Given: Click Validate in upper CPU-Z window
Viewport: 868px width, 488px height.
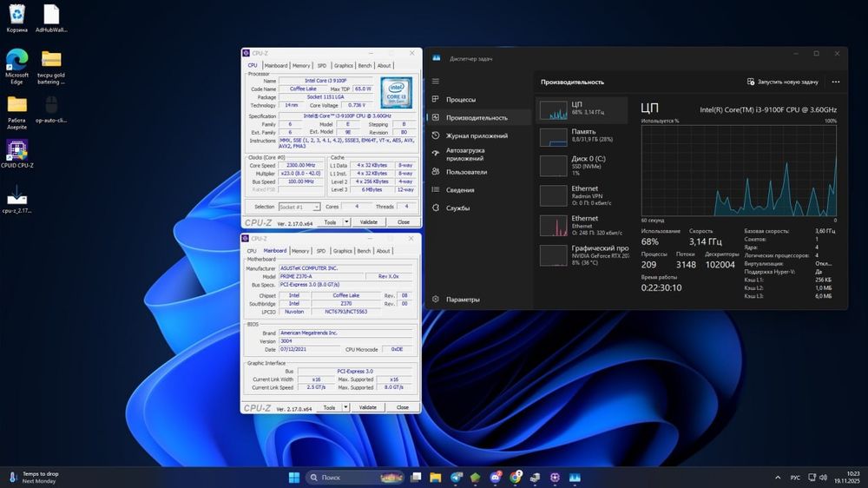Looking at the screenshot, I should point(369,222).
